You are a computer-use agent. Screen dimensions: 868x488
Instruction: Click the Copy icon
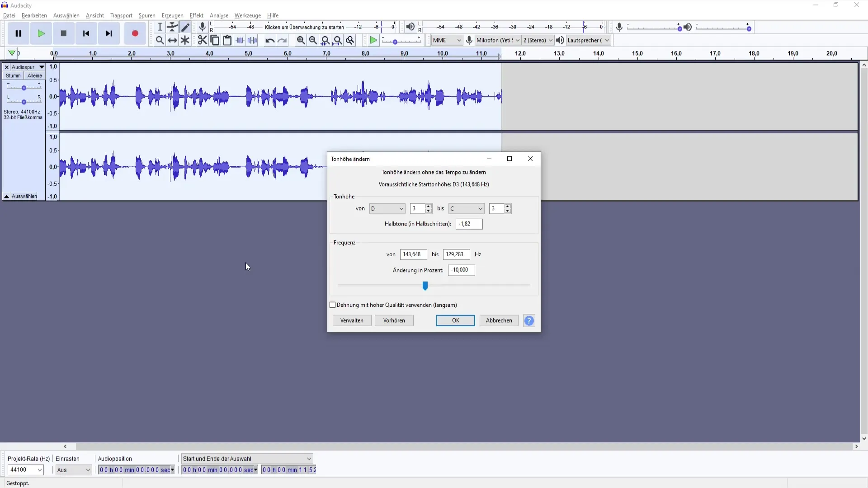(215, 40)
